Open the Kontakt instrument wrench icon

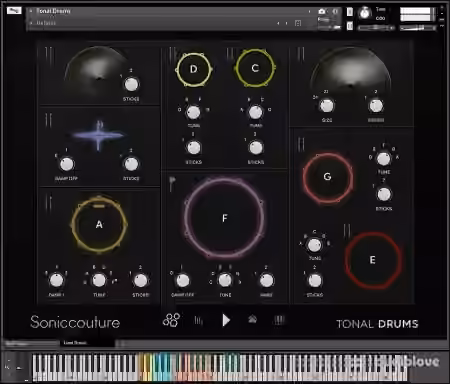[x=14, y=11]
